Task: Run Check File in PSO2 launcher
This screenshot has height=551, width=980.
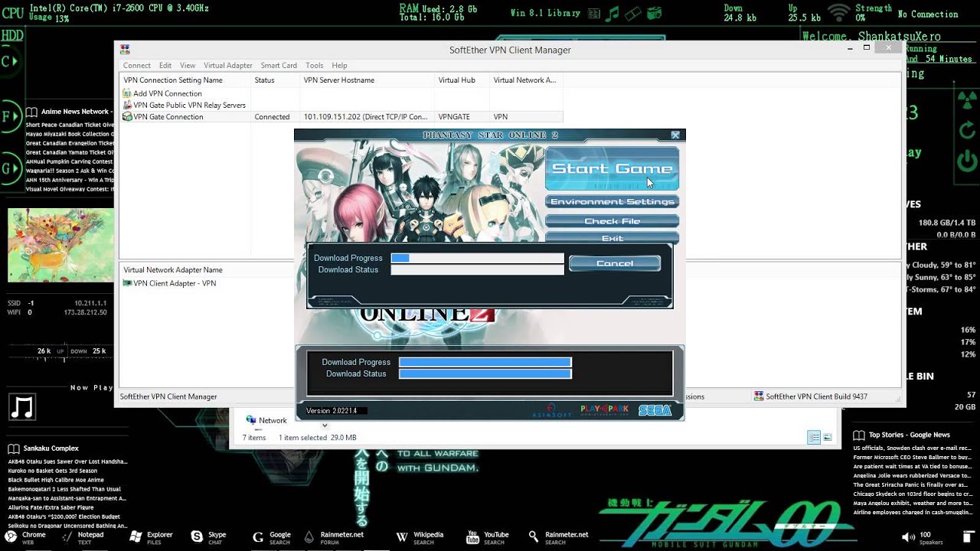Action: 612,221
